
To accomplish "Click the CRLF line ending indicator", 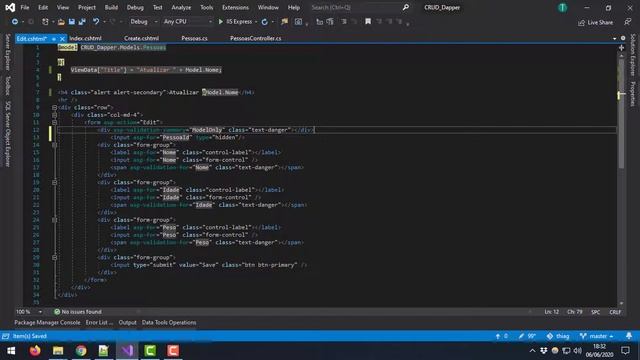I will (615, 312).
